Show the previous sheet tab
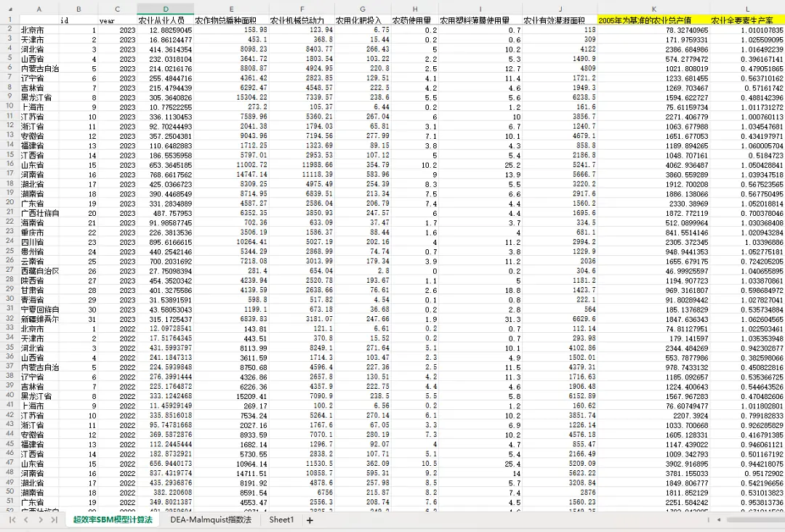This screenshot has width=785, height=532. (26, 520)
